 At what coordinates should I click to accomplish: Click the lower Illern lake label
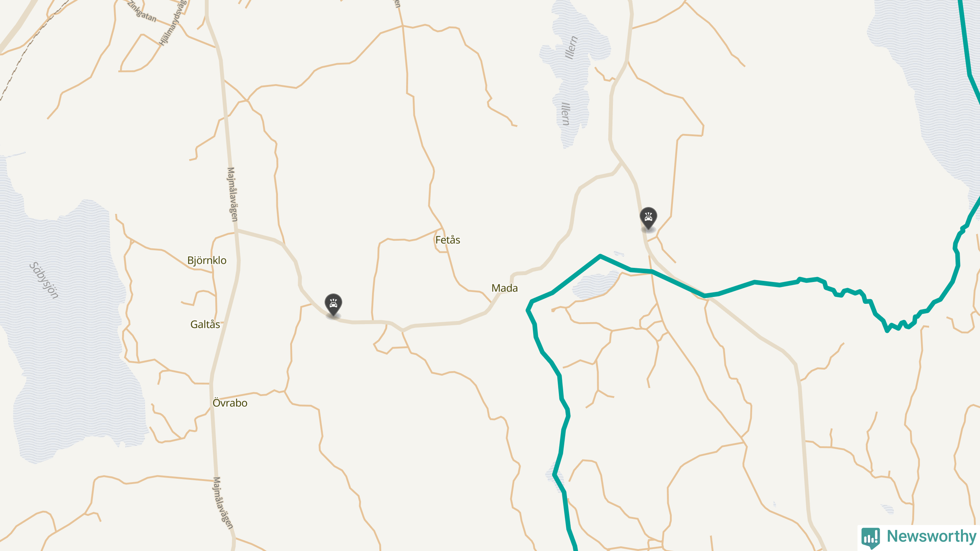point(566,114)
